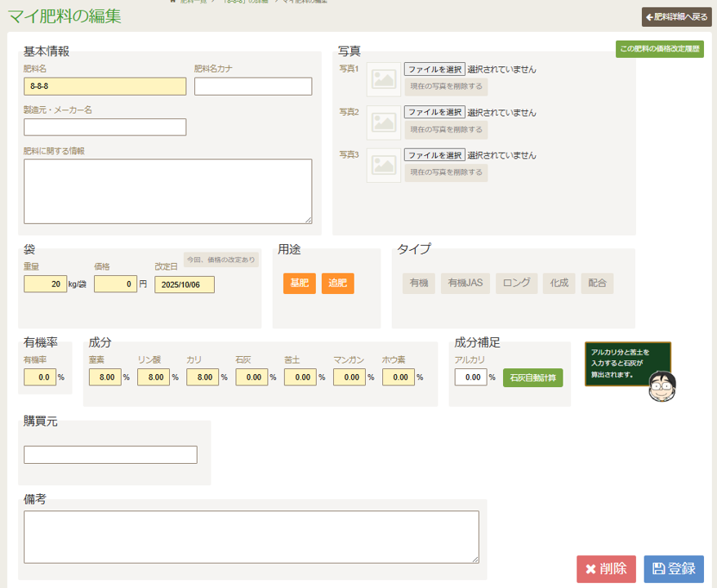The width and height of the screenshot is (717, 588).
Task: Toggle the 追肥 usage button
Action: [337, 283]
